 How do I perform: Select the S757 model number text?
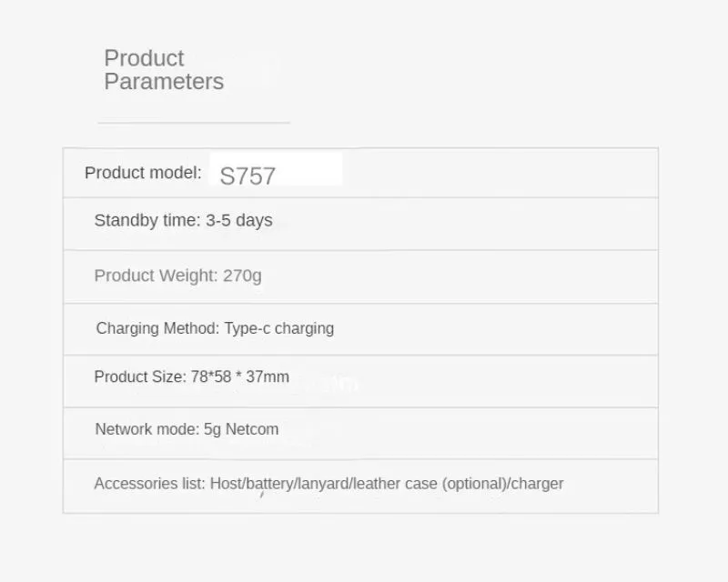tap(248, 176)
